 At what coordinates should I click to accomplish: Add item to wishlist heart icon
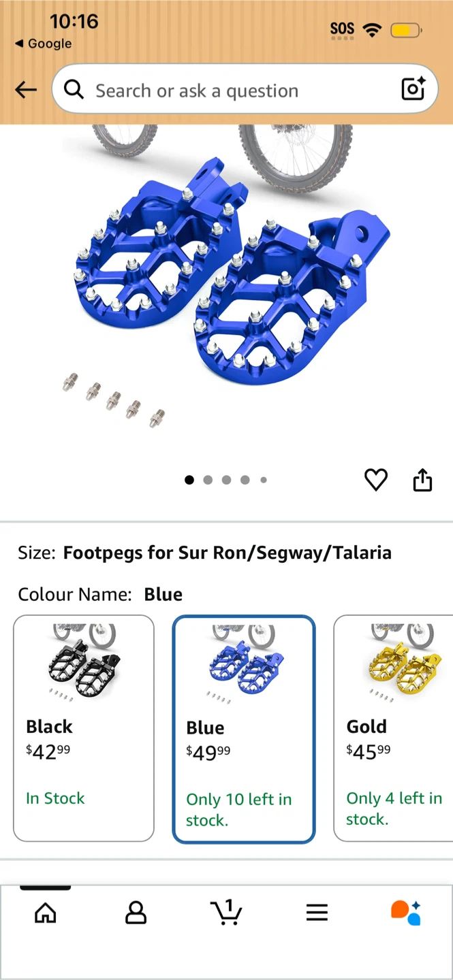pyautogui.click(x=376, y=480)
